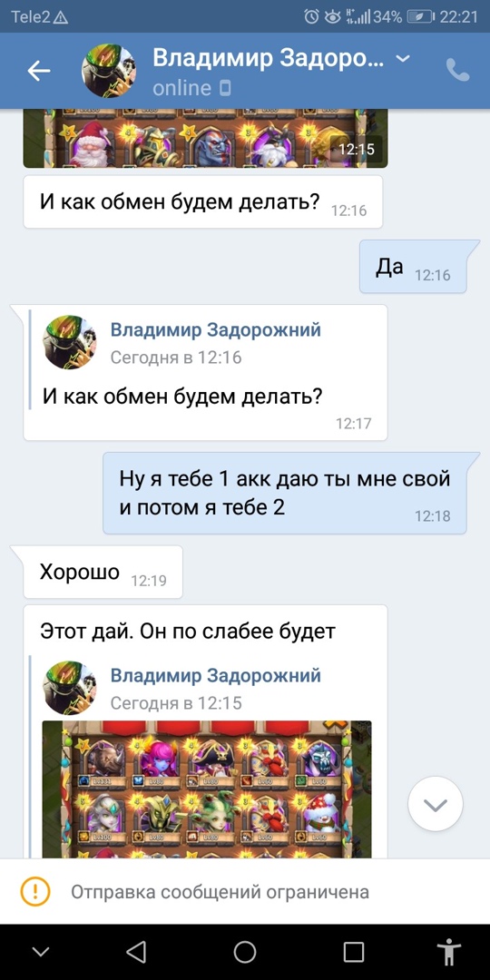This screenshot has height=980, width=490.
Task: Tap the Android back triangle button
Action: click(136, 952)
